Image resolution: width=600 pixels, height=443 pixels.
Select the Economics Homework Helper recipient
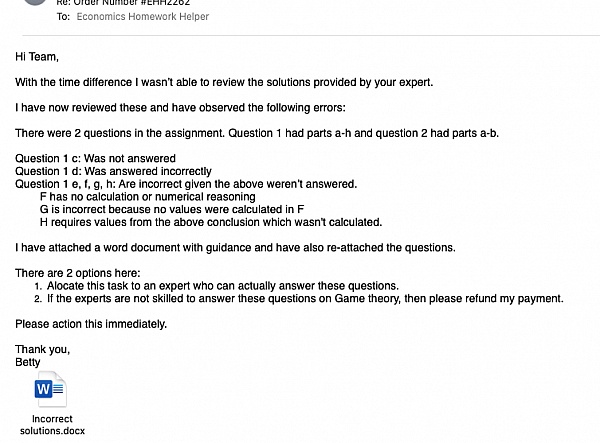click(x=138, y=17)
